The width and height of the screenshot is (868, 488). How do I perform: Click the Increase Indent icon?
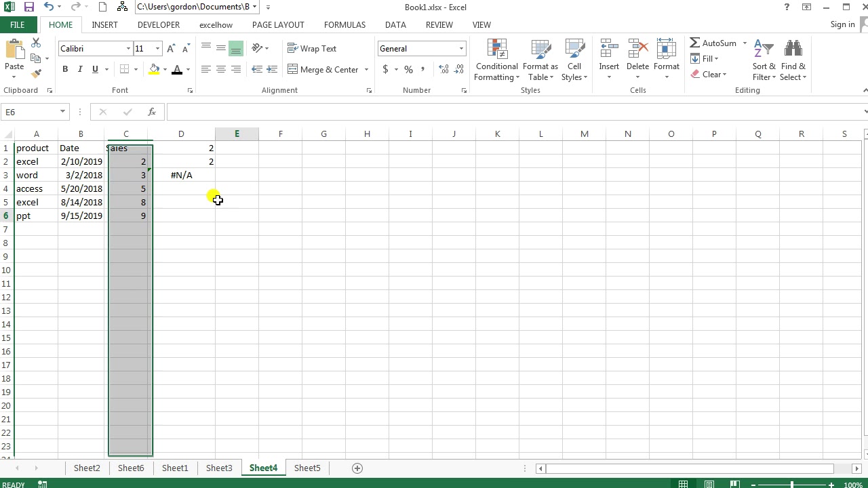[272, 69]
